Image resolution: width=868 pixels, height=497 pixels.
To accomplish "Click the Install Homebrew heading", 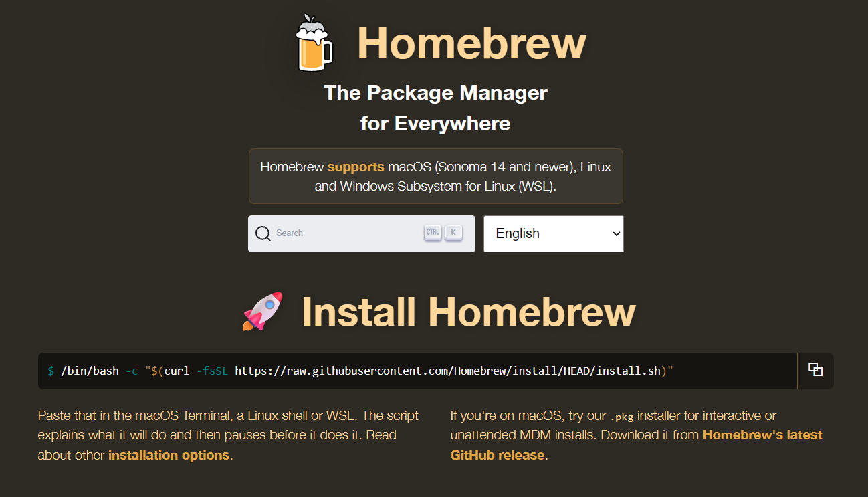I will click(x=469, y=312).
